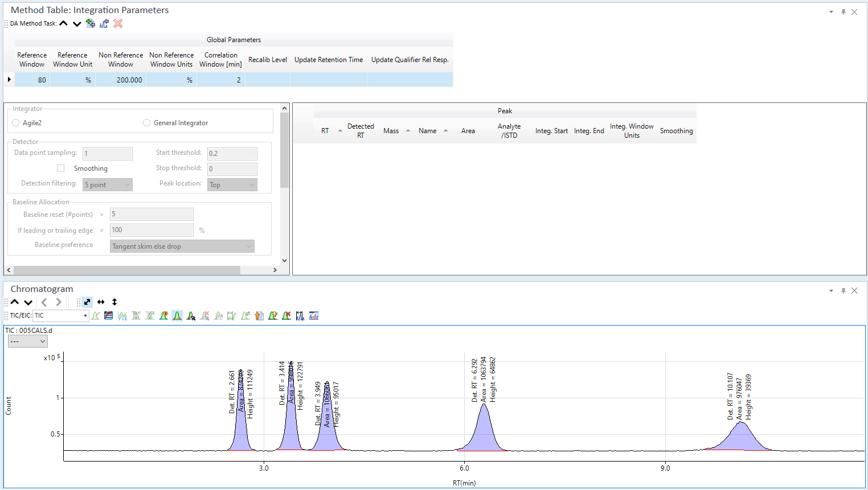Click the integrator panel vertical scrollbar thumb
Screen dimensions: 868x490
pos(285,150)
